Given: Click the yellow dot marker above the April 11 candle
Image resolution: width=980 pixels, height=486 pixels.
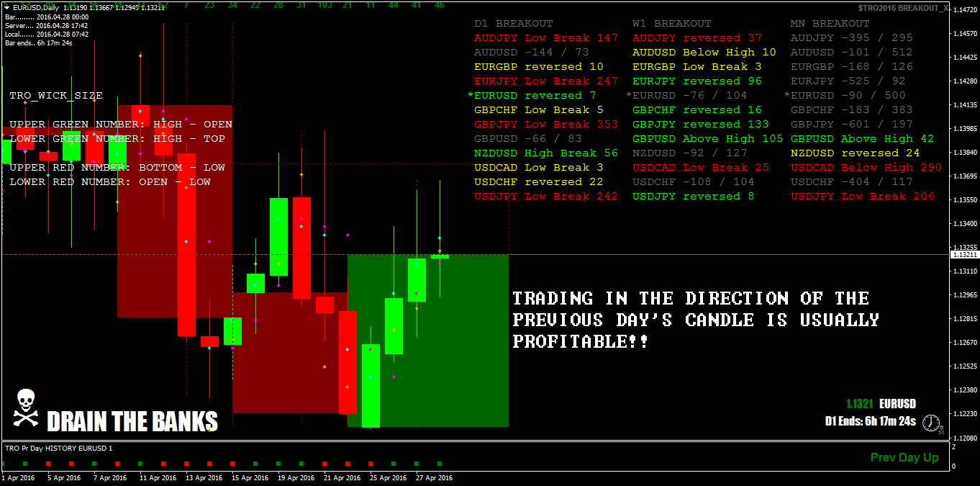Looking at the screenshot, I should tap(140, 55).
